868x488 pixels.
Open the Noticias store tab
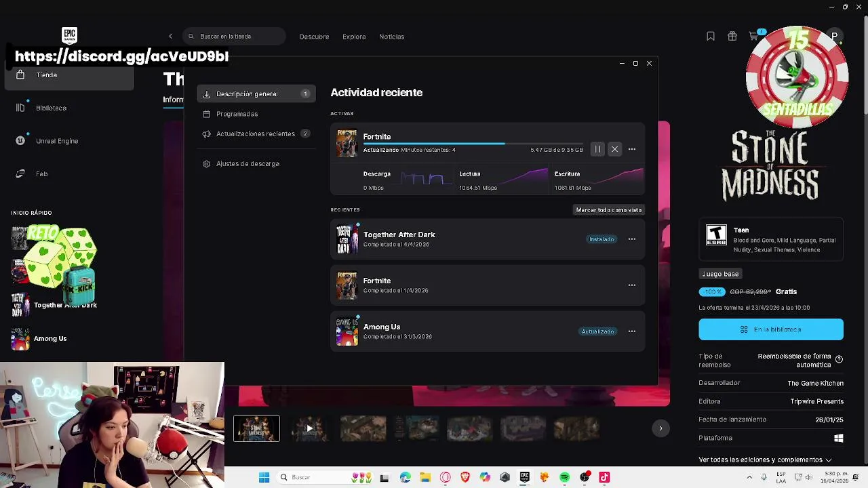coord(391,37)
